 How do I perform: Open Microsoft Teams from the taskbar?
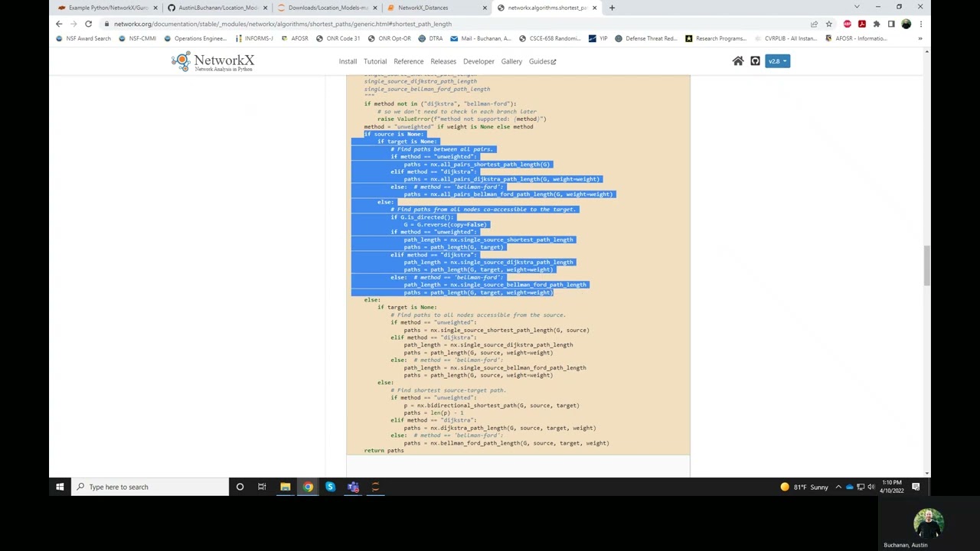353,487
